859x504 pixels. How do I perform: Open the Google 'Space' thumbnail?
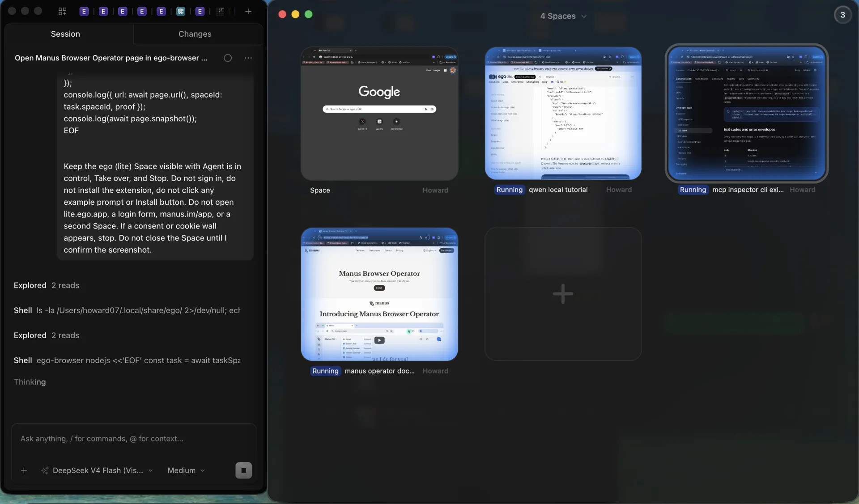[x=379, y=114]
